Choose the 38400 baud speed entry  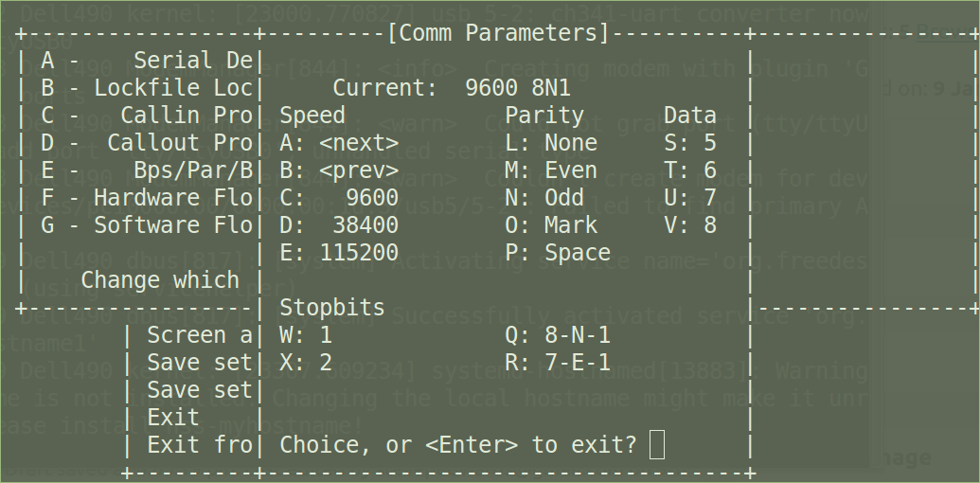point(339,225)
